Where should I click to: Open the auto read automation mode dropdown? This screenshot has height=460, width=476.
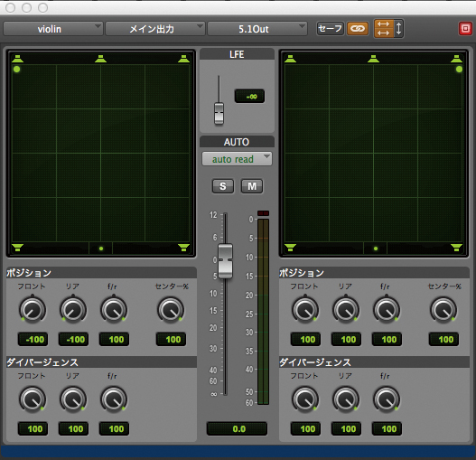pyautogui.click(x=237, y=159)
